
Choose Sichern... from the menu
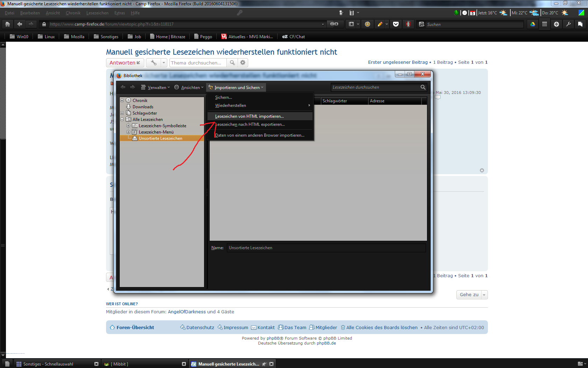260,97
